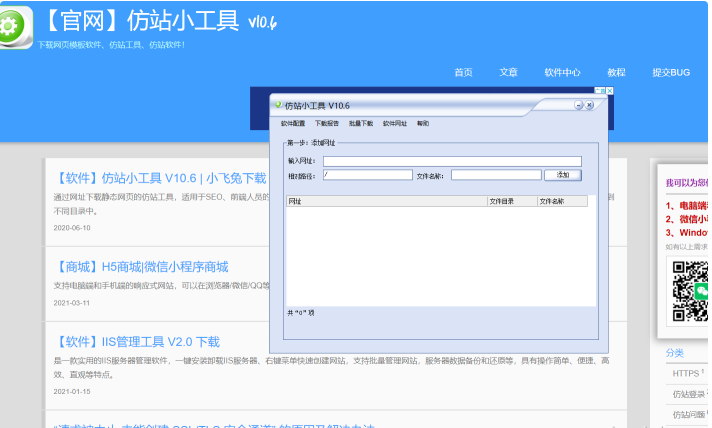Select the 仿站问题 category

click(x=688, y=414)
